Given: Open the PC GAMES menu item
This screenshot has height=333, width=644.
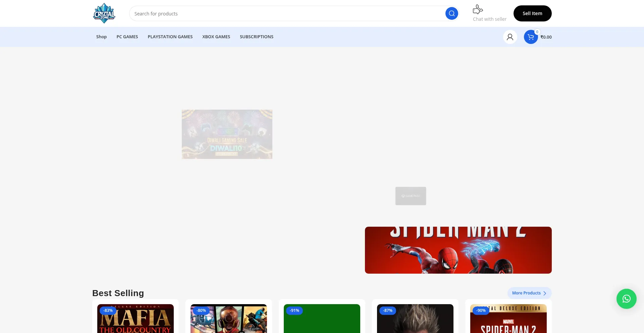Looking at the screenshot, I should click(x=127, y=37).
